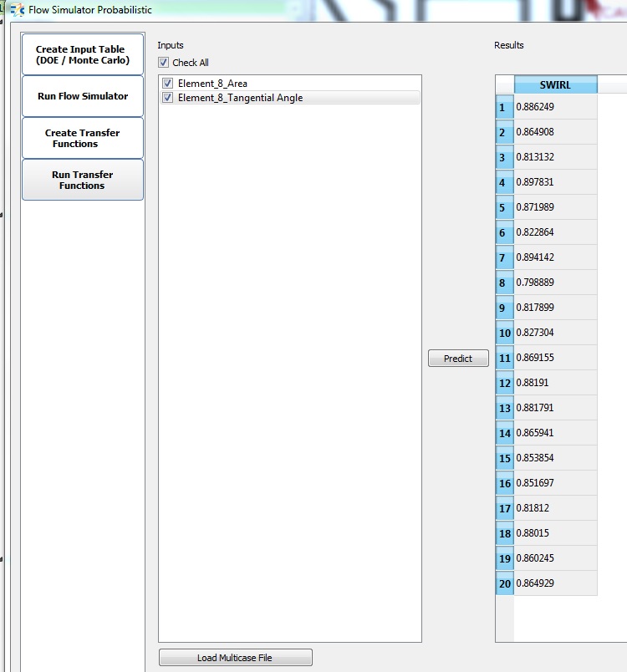This screenshot has height=672, width=627.
Task: Select the Run Transfer Functions step
Action: 82,180
